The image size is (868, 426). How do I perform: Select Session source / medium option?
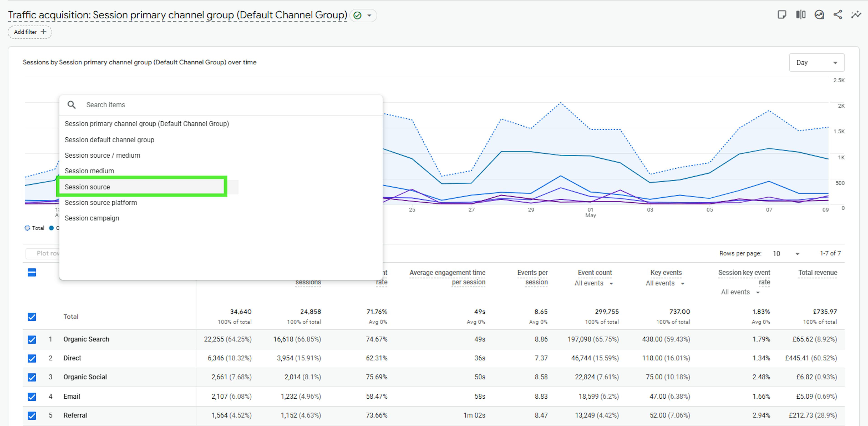tap(102, 156)
